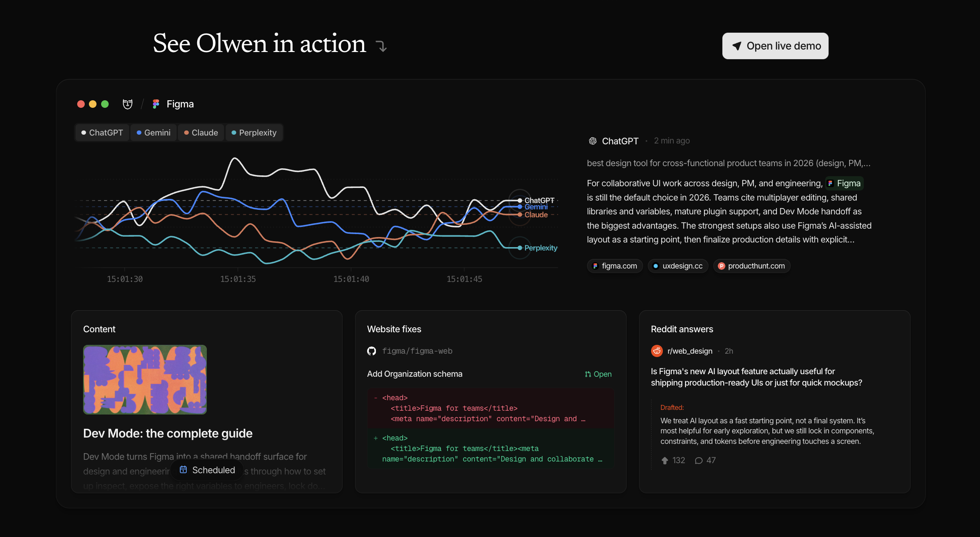Click the pull request Open status icon

[x=588, y=374]
